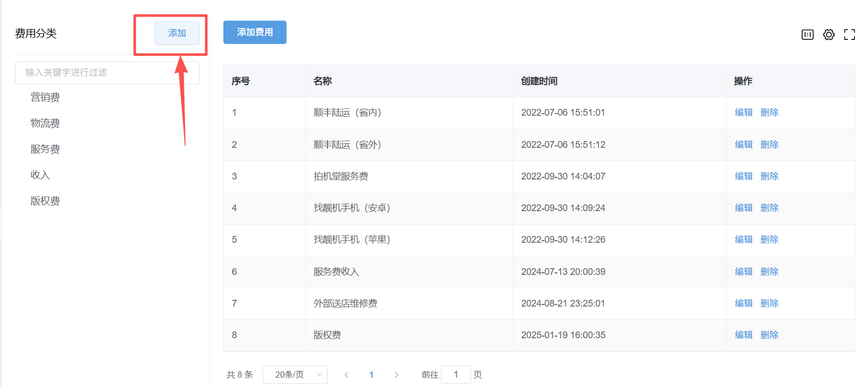Click the 添加费用 button
This screenshot has height=388, width=868.
254,32
